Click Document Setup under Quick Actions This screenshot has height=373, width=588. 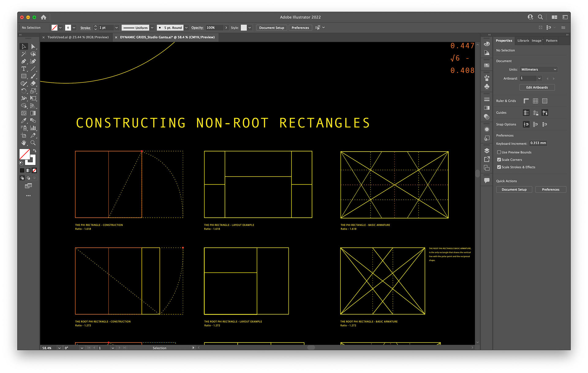tap(514, 189)
